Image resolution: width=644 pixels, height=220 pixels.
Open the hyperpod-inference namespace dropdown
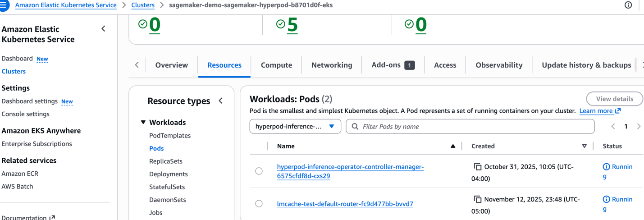[295, 127]
